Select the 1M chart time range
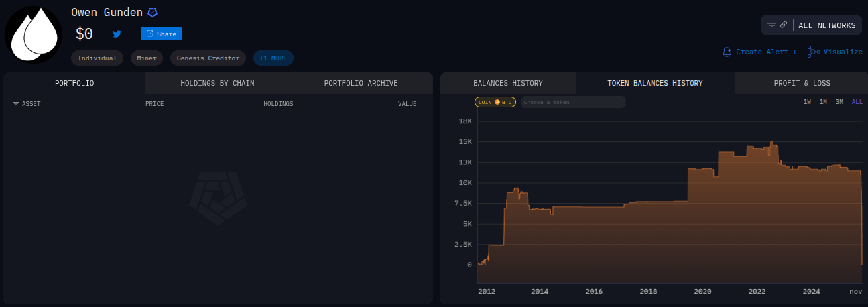This screenshot has height=307, width=868. pos(823,102)
